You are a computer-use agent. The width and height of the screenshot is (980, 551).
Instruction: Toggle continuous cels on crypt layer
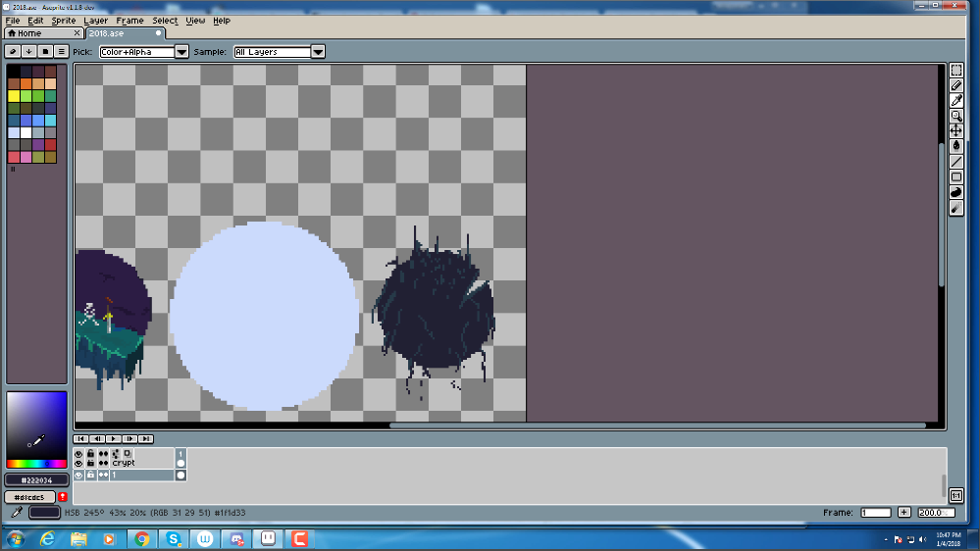[103, 464]
